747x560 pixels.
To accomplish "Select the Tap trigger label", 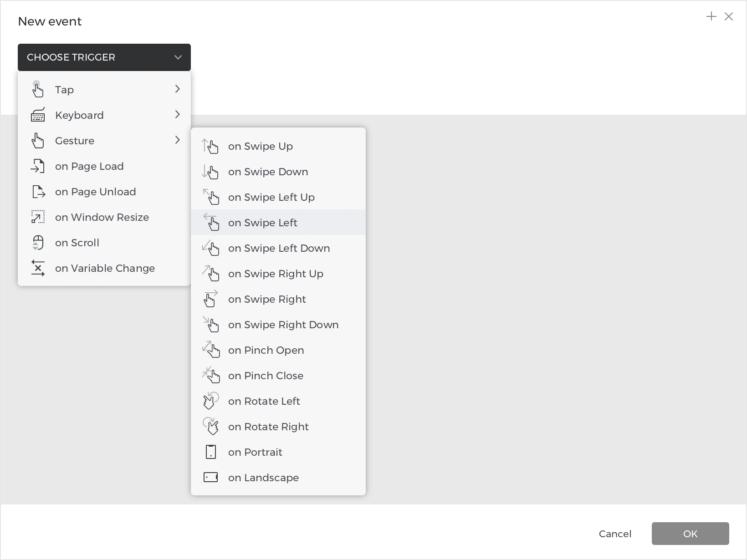I will [x=64, y=90].
